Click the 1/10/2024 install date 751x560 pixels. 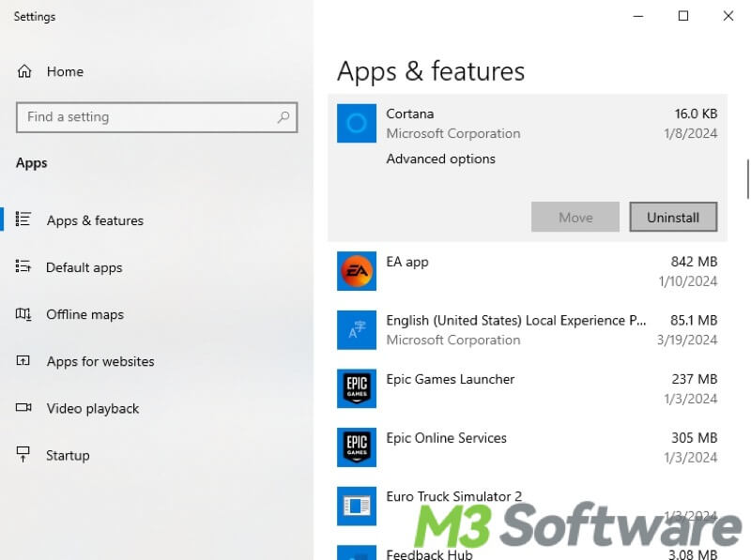[x=688, y=281]
